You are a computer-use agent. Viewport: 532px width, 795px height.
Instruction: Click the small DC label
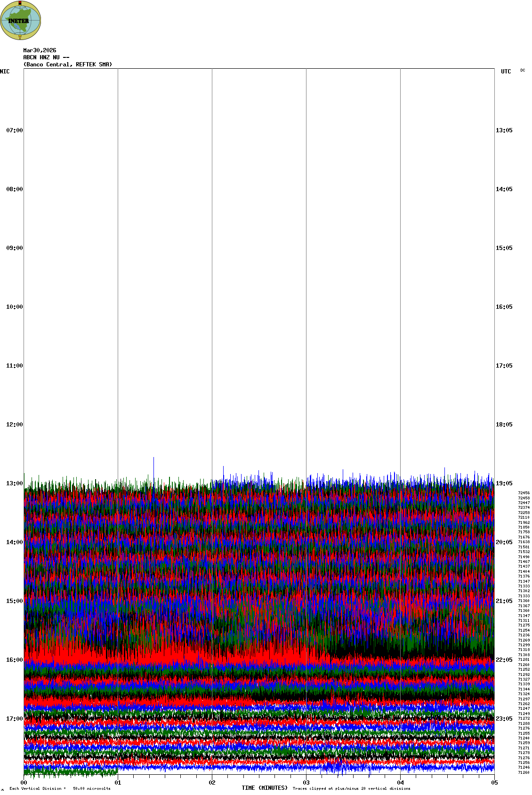(523, 70)
